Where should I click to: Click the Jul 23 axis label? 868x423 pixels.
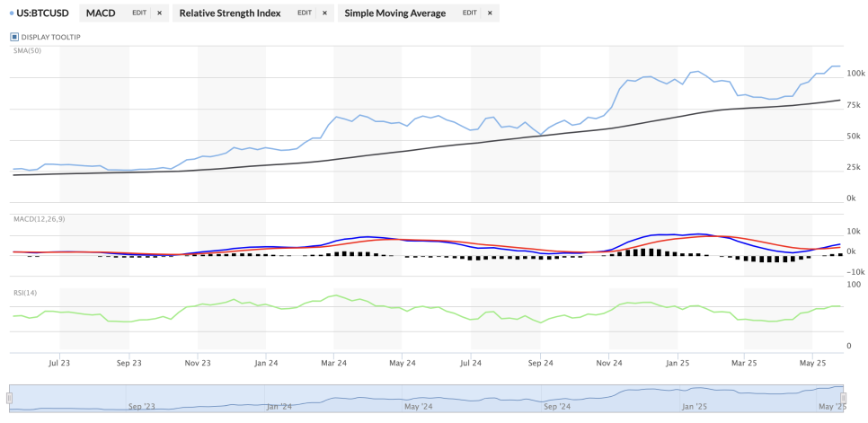pos(60,364)
